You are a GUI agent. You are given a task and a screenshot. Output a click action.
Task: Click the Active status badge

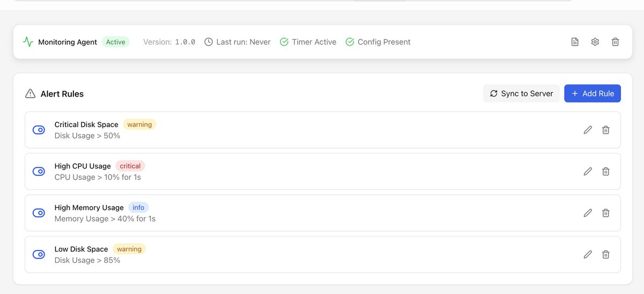(x=115, y=42)
